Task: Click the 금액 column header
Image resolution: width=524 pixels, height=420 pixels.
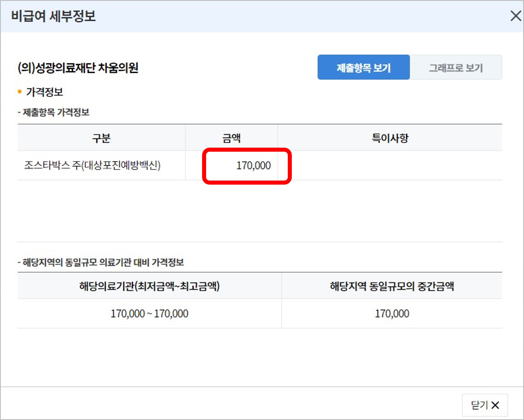Action: click(231, 138)
